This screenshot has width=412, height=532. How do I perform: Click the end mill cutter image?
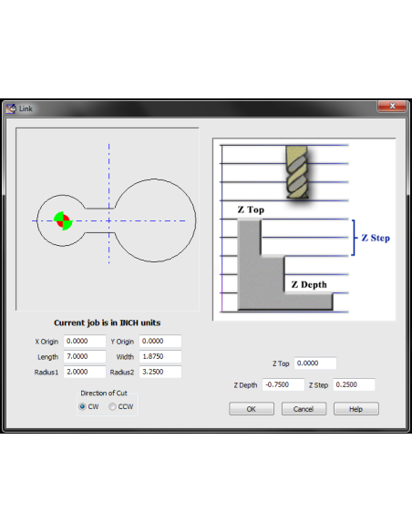(x=298, y=172)
